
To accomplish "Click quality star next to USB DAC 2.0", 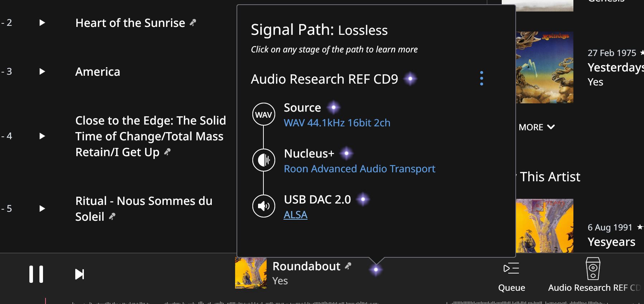I will click(x=363, y=199).
